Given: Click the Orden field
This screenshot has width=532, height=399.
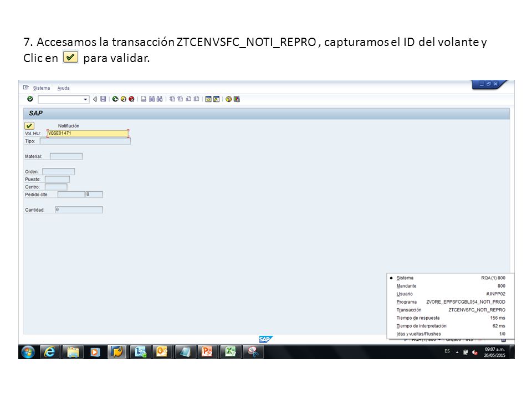Looking at the screenshot, I should pyautogui.click(x=59, y=172).
